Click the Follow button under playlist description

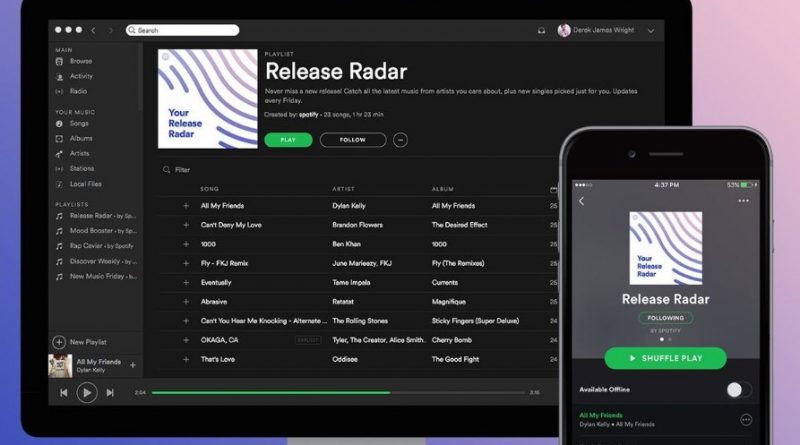[x=352, y=140]
